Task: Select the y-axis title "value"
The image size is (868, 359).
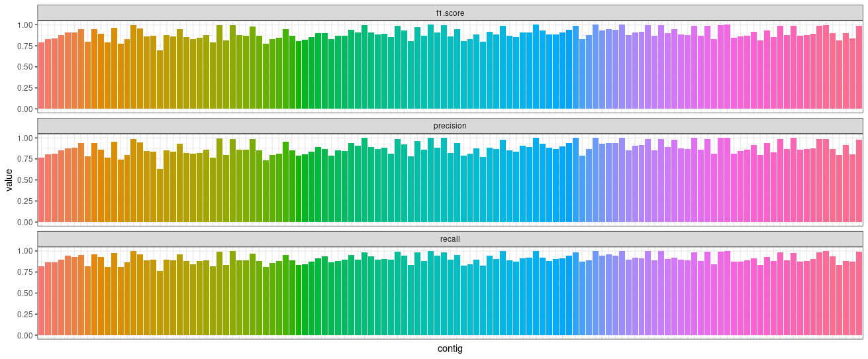Action: pos(9,180)
